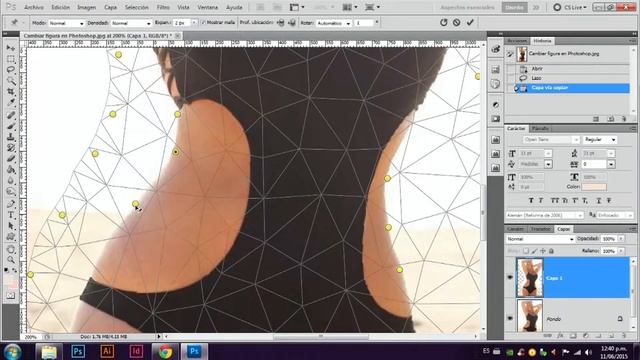Toggle faux italic text style
The height and width of the screenshot is (360, 640).
click(541, 200)
